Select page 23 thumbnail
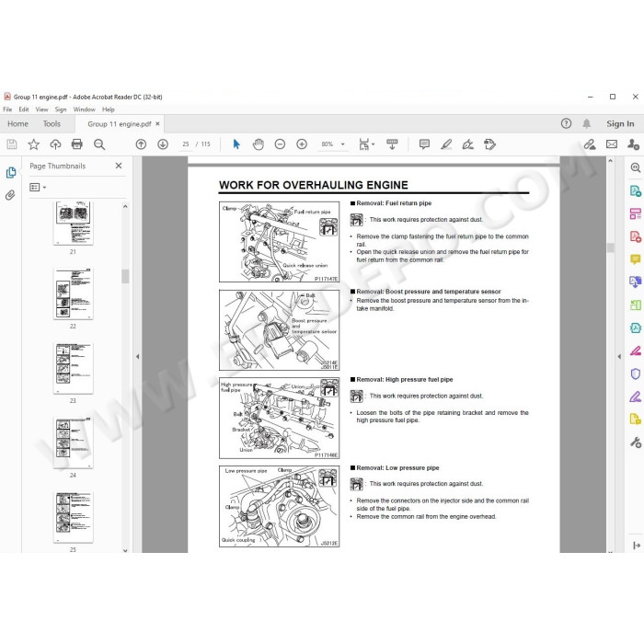Image resolution: width=644 pixels, height=644 pixels. pos(73,368)
